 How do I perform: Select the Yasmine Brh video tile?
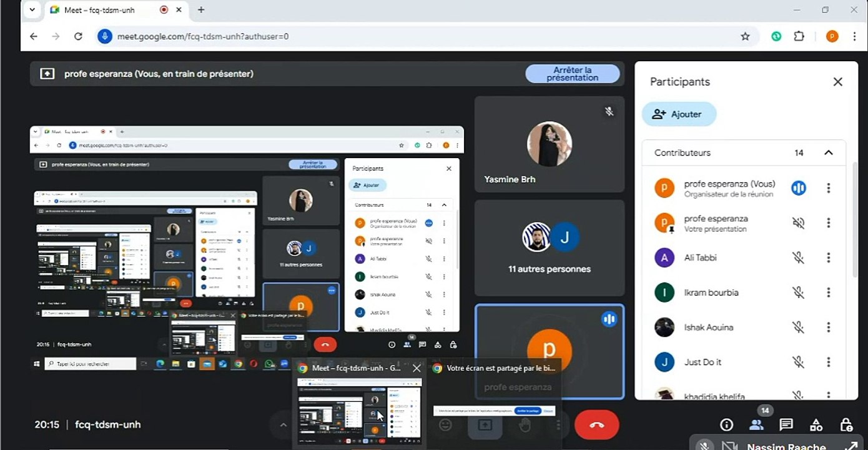(550, 144)
